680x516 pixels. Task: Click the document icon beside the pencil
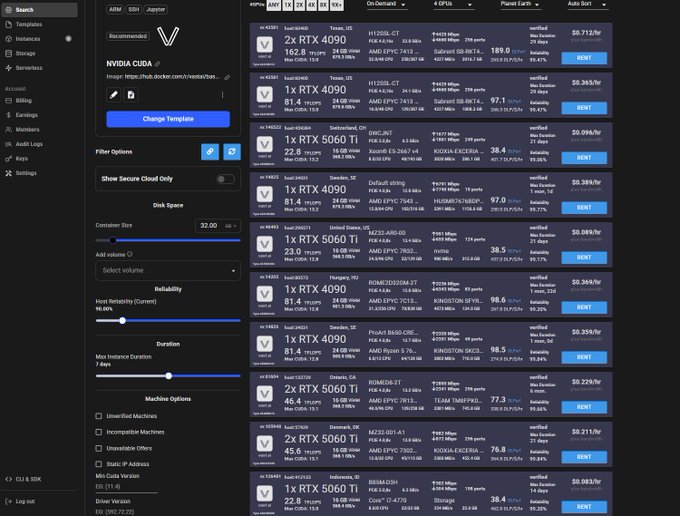pyautogui.click(x=131, y=95)
